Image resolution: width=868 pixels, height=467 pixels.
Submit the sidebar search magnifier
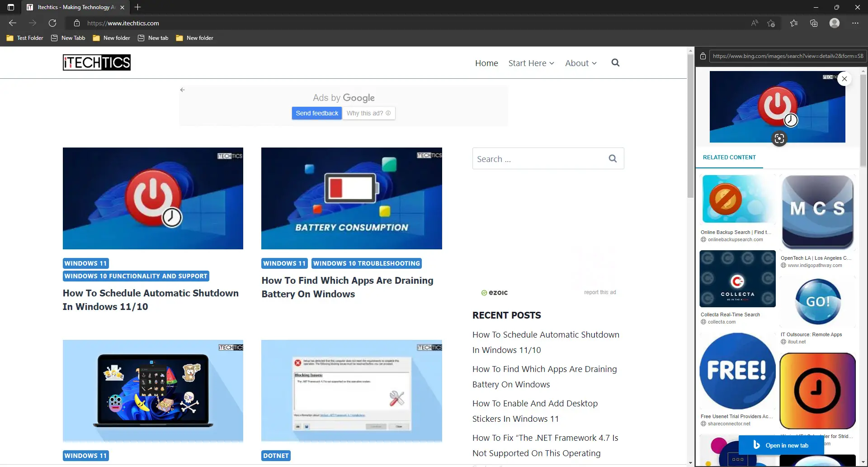tap(613, 158)
